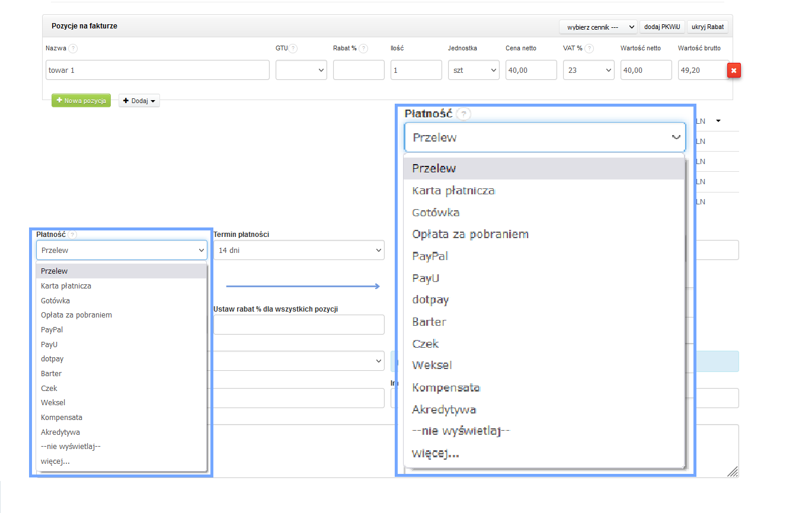Viewport: 812px width, 513px height.
Task: Hide discount column with ukryj Rabat
Action: [x=708, y=27]
